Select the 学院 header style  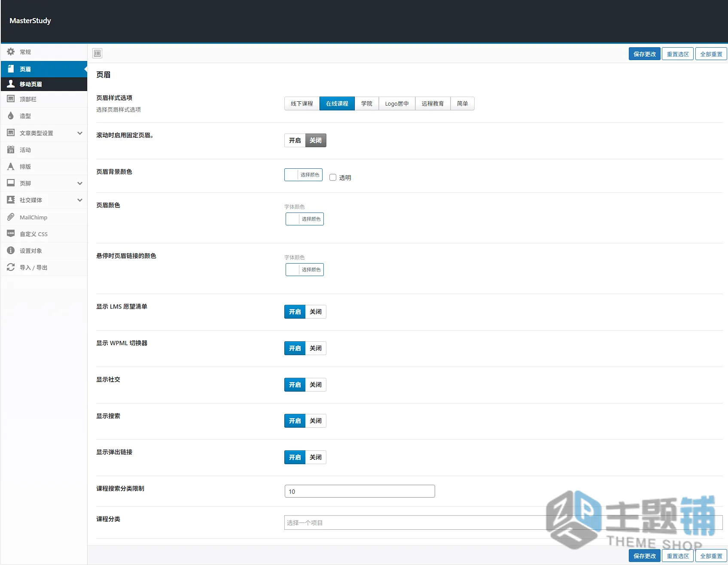(367, 103)
